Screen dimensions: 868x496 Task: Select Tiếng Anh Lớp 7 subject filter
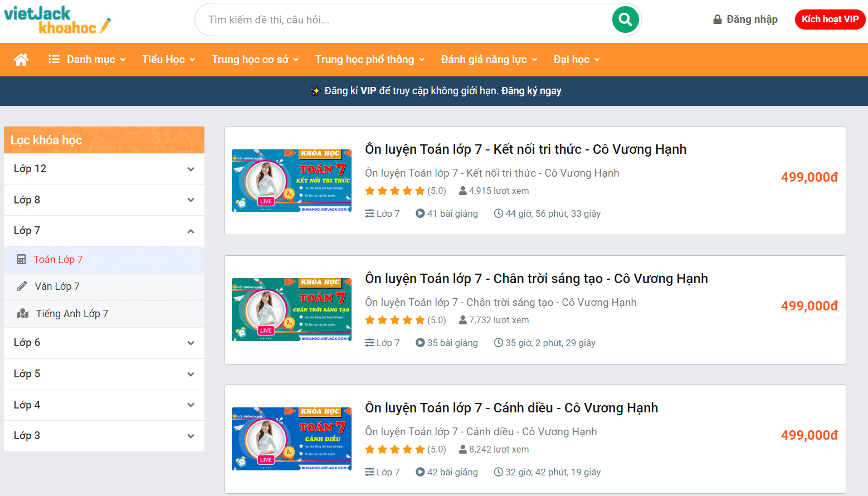tap(104, 314)
